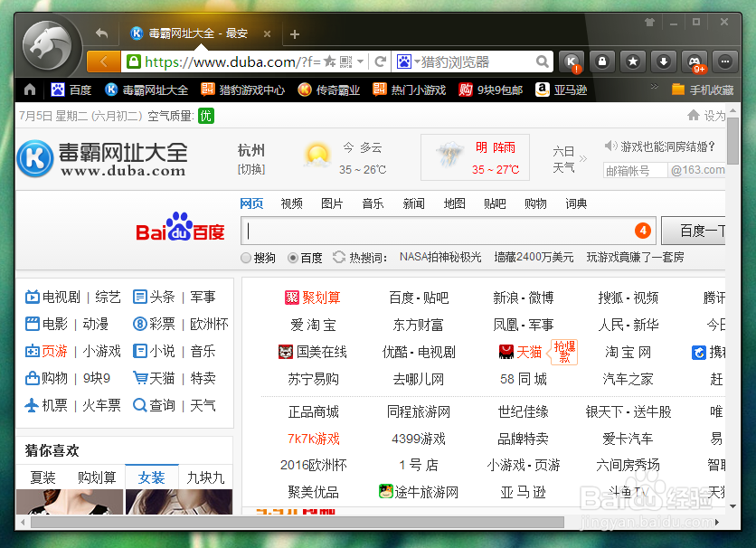Click the Baidu search text box
The width and height of the screenshot is (756, 548).
tap(449, 231)
